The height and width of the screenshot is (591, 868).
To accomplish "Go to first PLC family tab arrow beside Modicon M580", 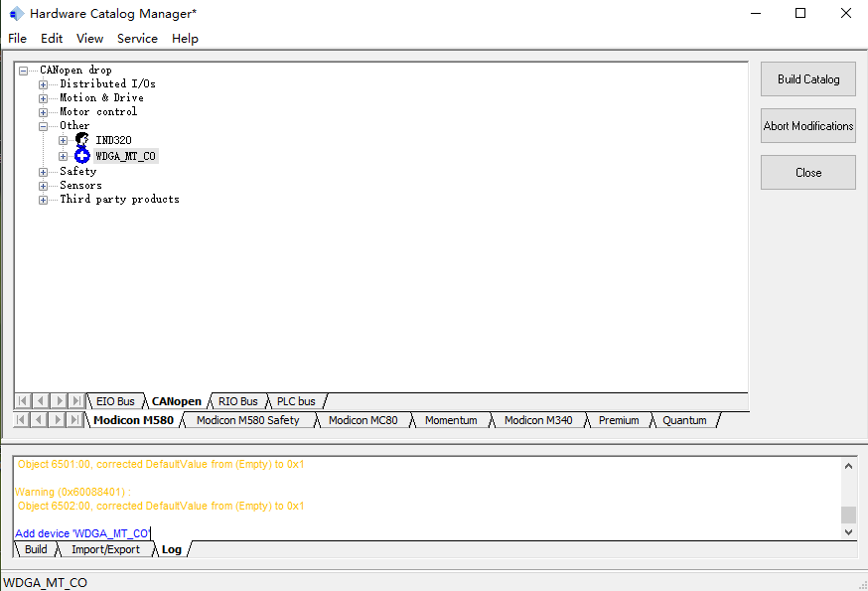I will click(21, 420).
